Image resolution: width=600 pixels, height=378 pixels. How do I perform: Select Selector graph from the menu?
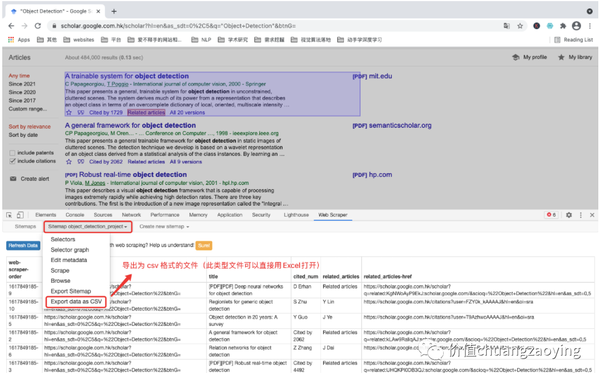click(x=70, y=250)
